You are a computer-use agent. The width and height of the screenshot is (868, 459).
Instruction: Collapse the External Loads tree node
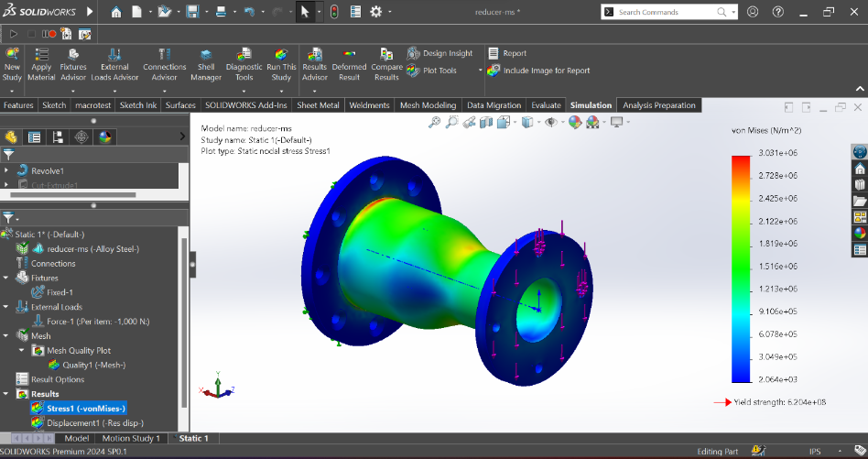coord(7,307)
